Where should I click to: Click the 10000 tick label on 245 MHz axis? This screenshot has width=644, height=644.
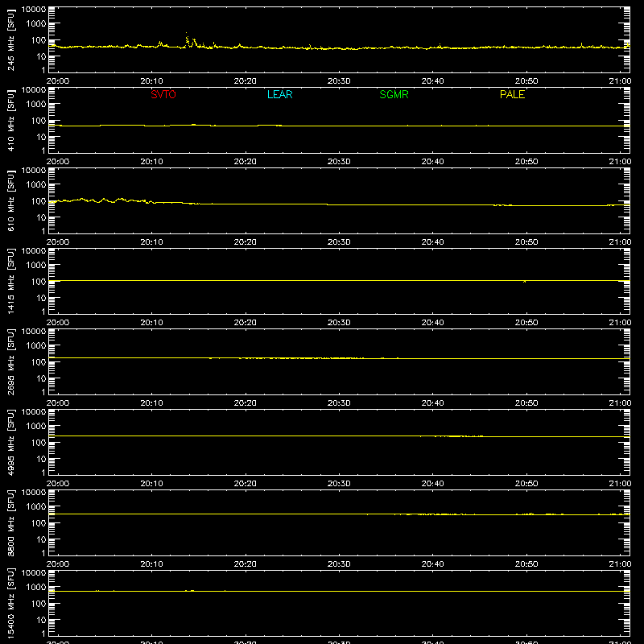(34, 10)
